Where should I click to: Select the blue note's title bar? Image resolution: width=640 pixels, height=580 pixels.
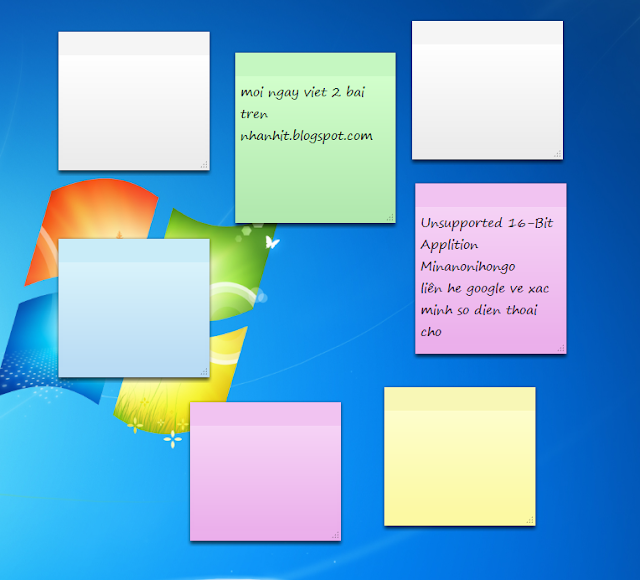[134, 251]
